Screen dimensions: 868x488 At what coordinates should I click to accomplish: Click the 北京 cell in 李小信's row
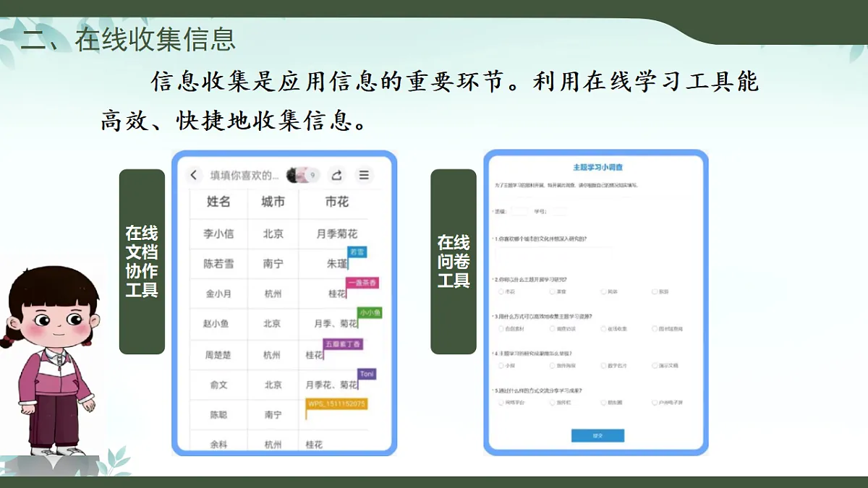click(x=273, y=234)
